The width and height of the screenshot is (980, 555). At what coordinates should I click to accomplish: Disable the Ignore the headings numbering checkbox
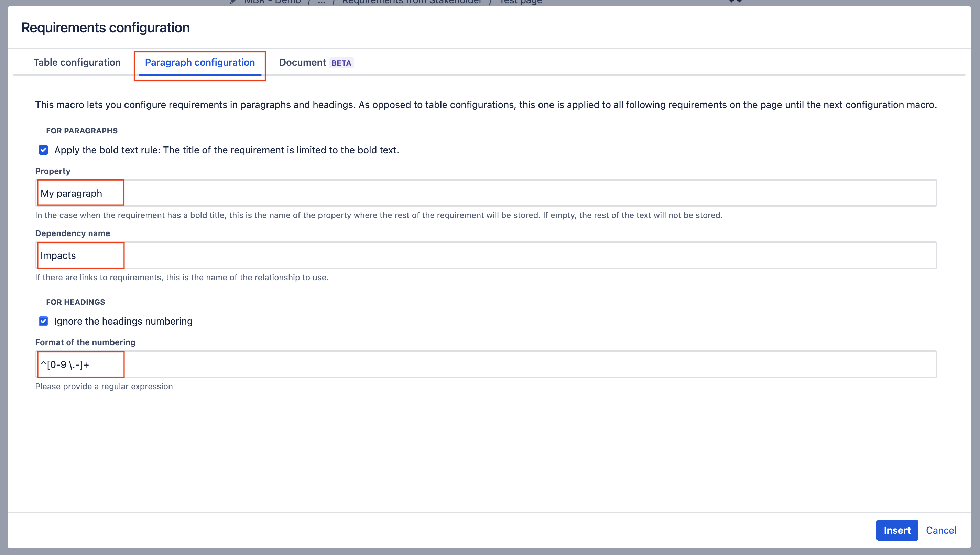click(43, 321)
